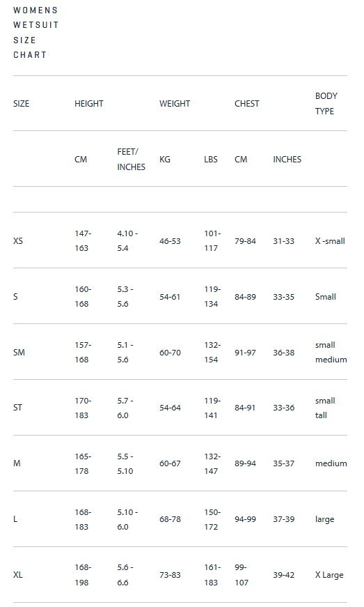Viewport: 364px width, 607px height.
Task: Click the S size row label
Action: tap(15, 297)
